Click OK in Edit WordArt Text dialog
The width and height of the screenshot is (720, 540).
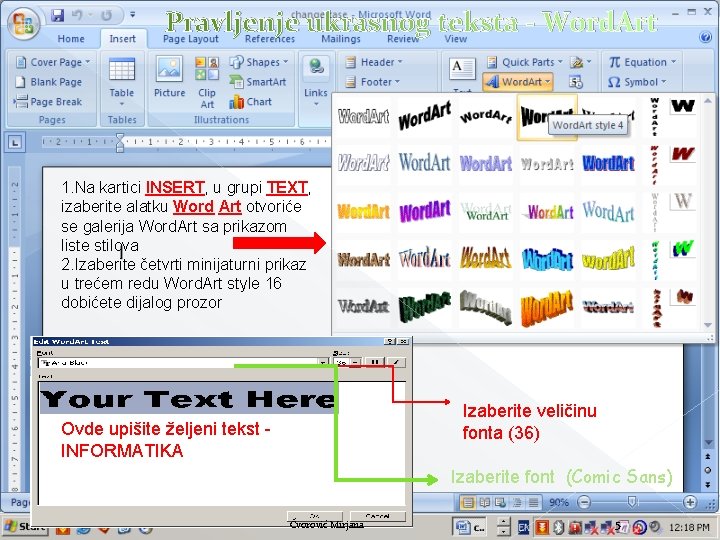pos(315,516)
